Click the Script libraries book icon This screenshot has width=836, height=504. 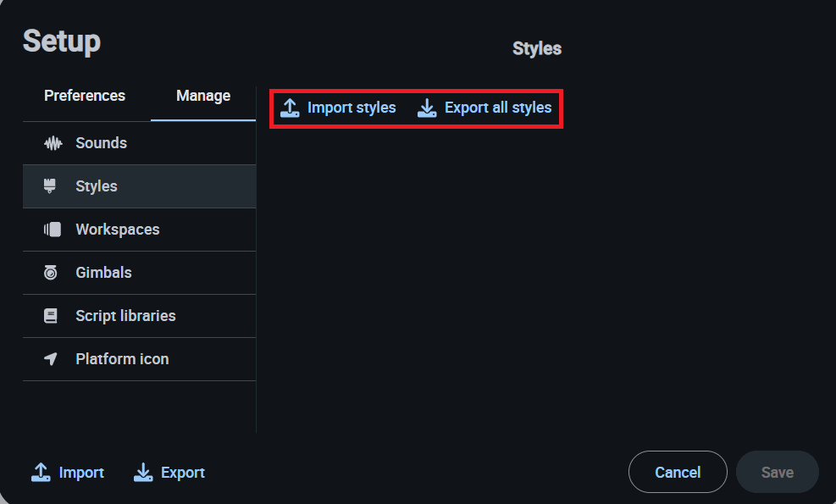[50, 316]
